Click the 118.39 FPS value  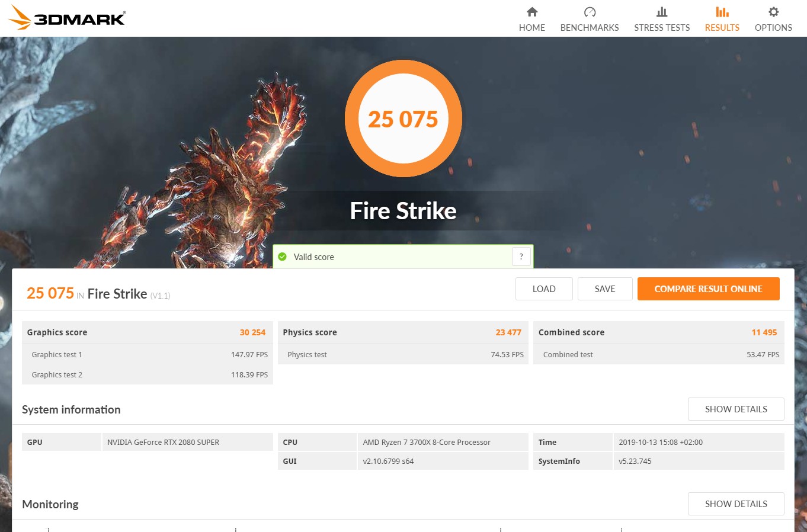pyautogui.click(x=249, y=375)
